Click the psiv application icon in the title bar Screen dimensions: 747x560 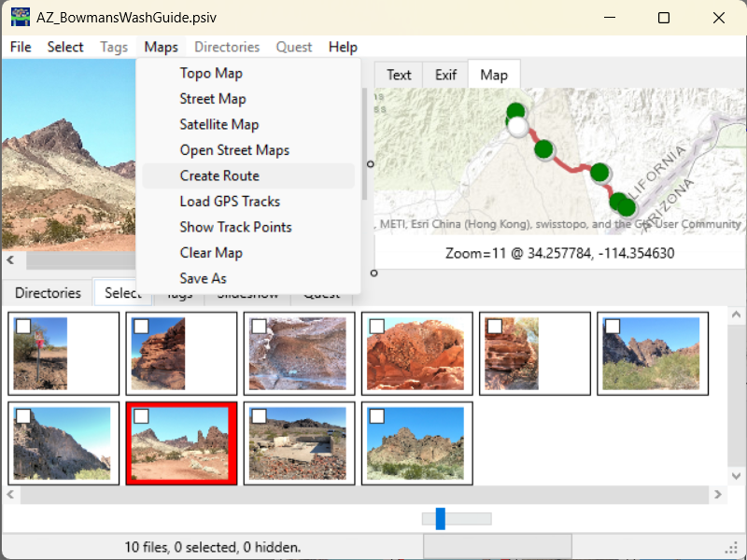coord(21,17)
